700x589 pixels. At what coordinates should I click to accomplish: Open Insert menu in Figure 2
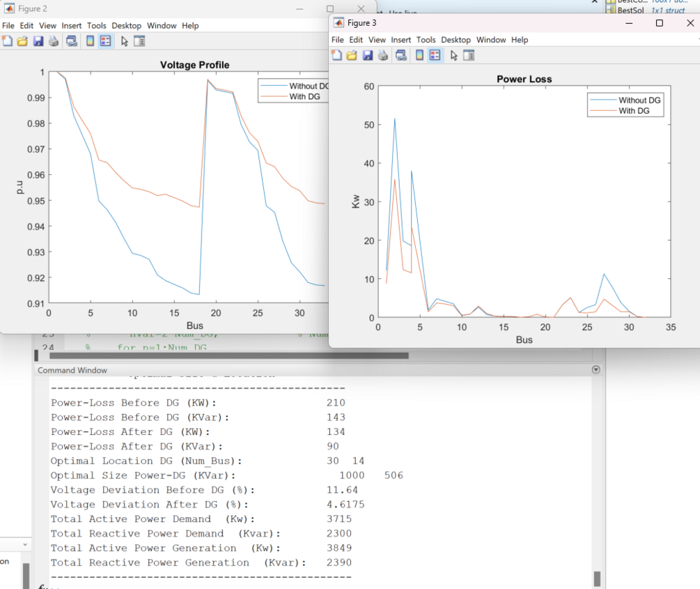point(72,26)
